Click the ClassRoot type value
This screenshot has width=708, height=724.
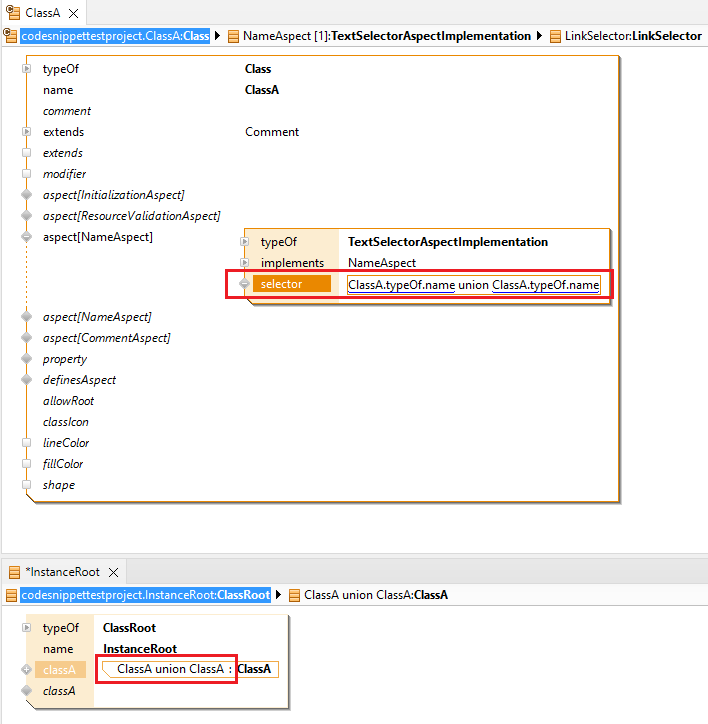coord(129,628)
